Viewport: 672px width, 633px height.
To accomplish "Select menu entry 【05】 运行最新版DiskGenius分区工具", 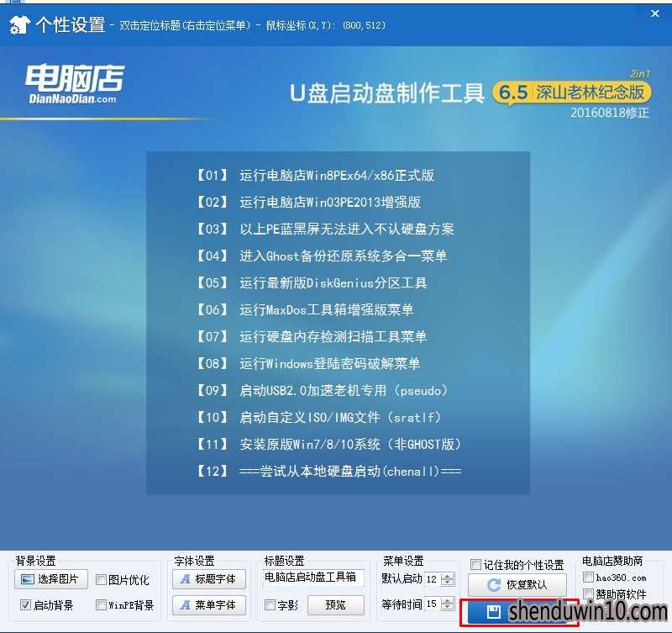I will [312, 282].
